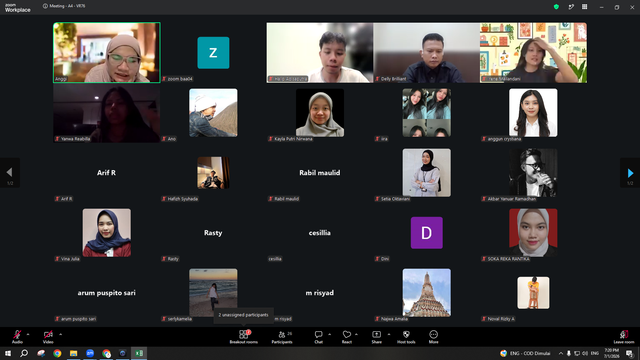Click the '2 unassigned participants' tooltip
The height and width of the screenshot is (360, 640).
(x=243, y=315)
